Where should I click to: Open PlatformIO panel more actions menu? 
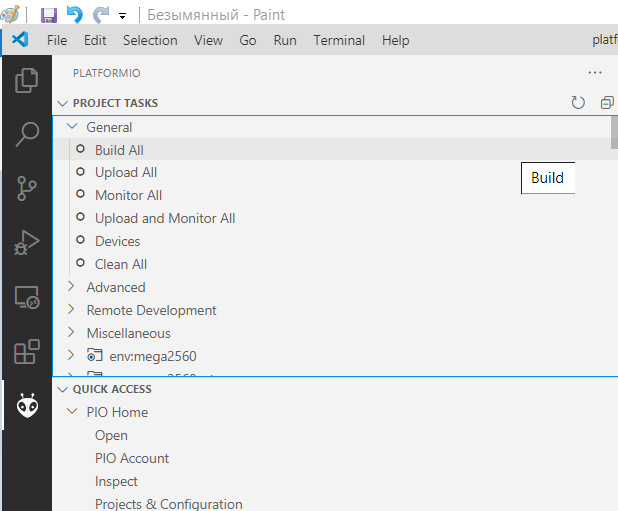click(x=595, y=73)
